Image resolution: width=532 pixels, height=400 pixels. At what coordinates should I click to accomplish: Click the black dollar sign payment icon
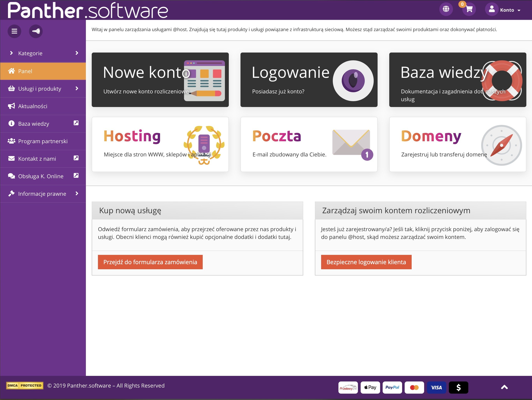[459, 388]
